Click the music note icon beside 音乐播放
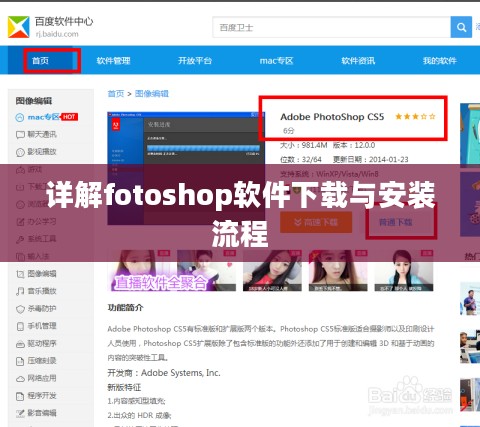Screen dimensions: 480x427 point(20,291)
